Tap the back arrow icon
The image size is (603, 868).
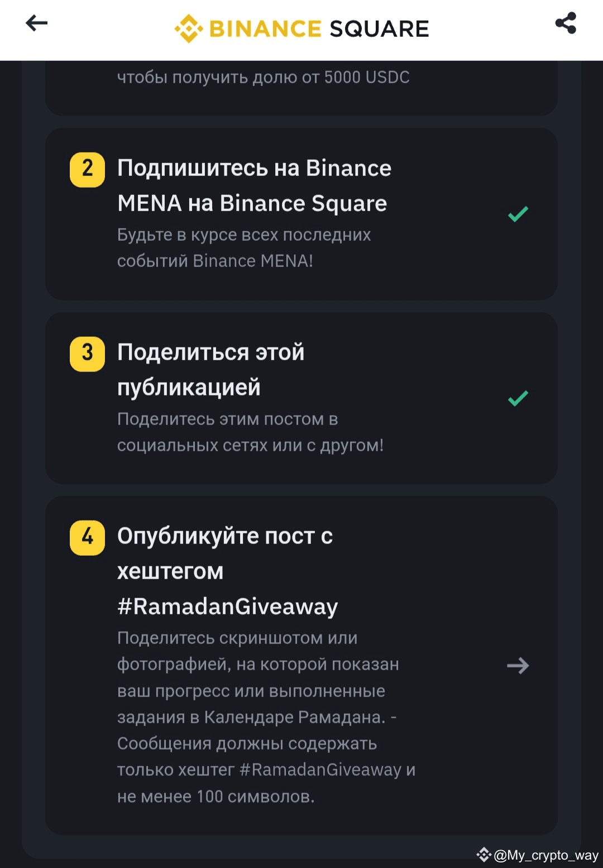tap(37, 23)
